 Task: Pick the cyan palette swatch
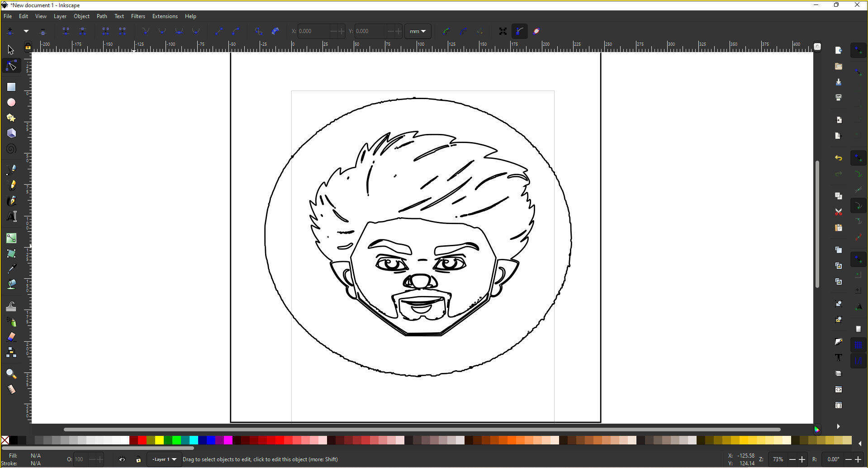coord(194,440)
